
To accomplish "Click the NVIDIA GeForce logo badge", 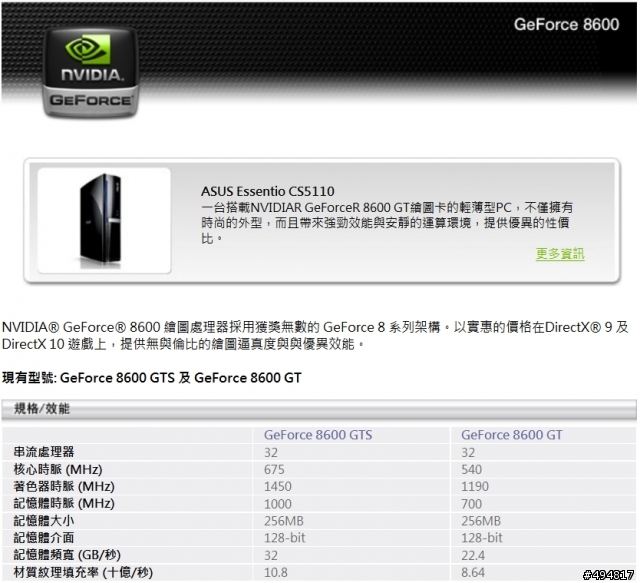I will click(x=90, y=73).
